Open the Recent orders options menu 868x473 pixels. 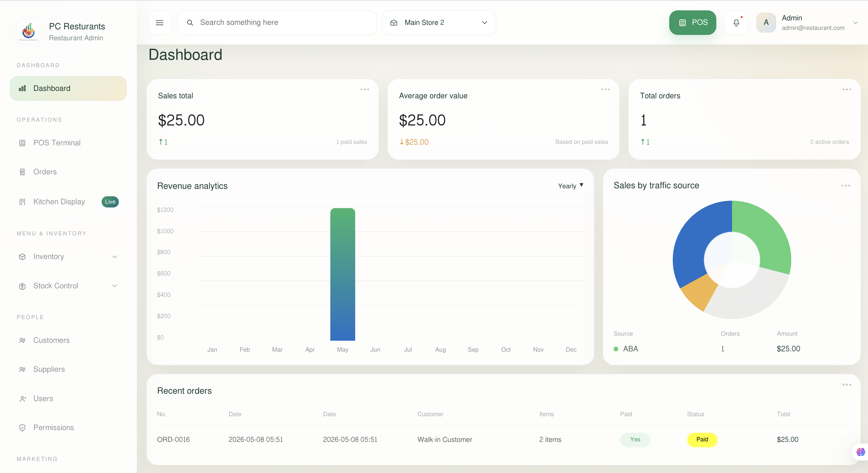846,385
